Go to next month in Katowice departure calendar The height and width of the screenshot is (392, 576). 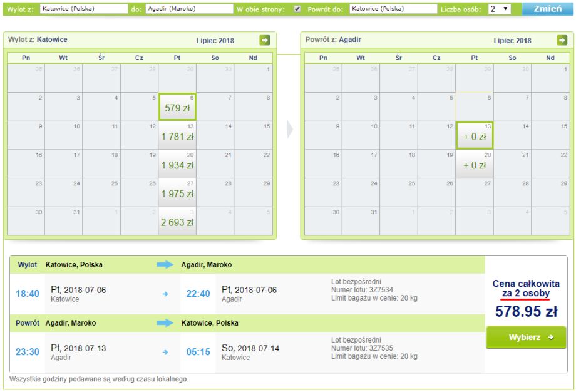click(x=265, y=41)
